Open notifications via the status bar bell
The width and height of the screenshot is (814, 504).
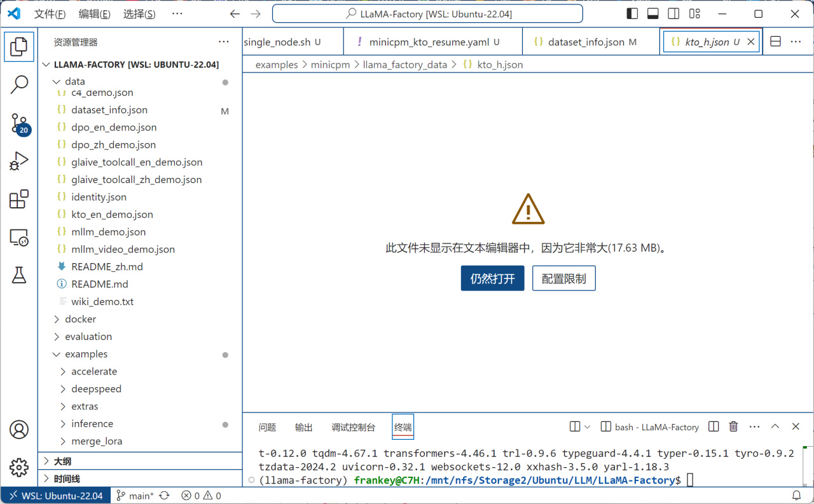click(796, 496)
